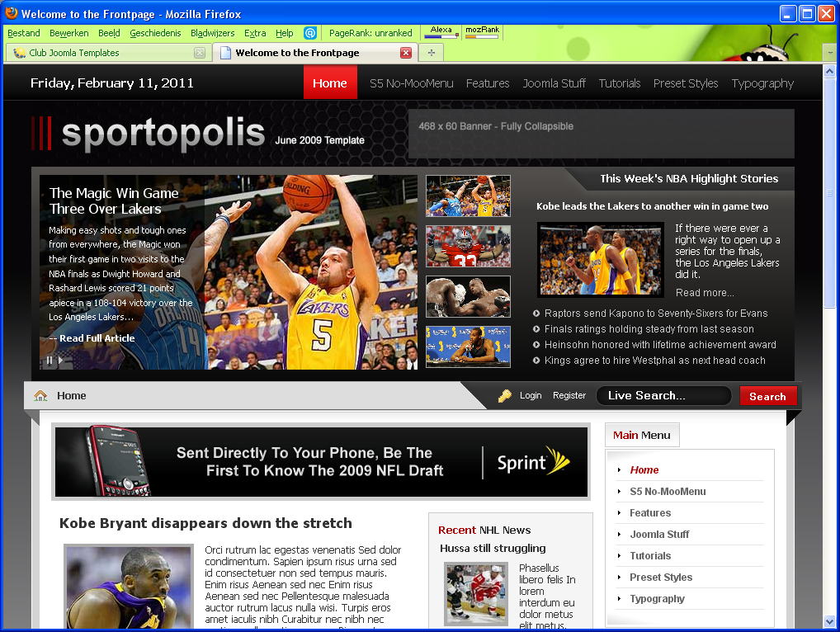Screen dimensions: 840x632
Task: Focus the Live Search input field
Action: [x=663, y=396]
